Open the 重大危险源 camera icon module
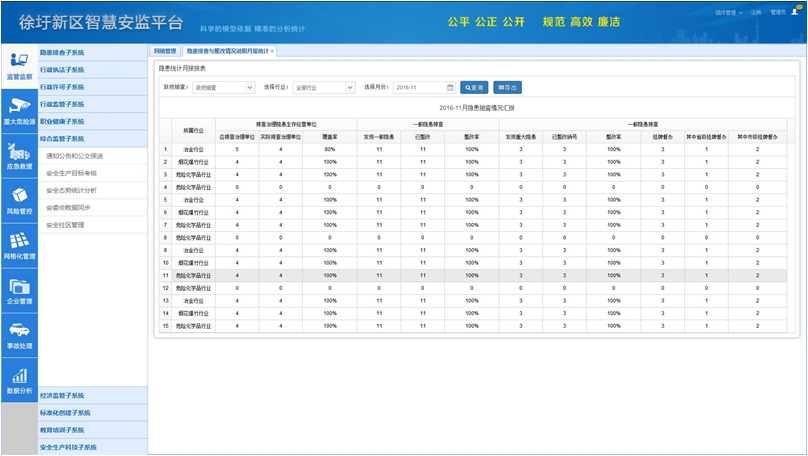The height and width of the screenshot is (456, 808). [19, 110]
